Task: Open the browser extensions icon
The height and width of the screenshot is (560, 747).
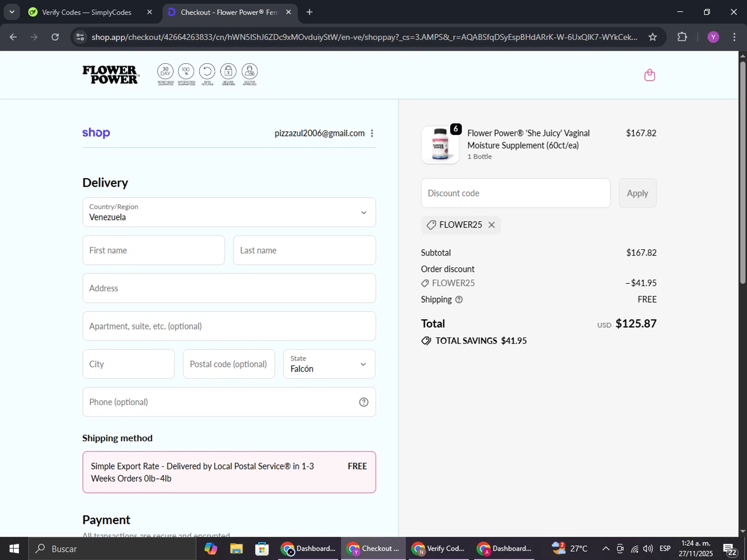Action: tap(682, 37)
